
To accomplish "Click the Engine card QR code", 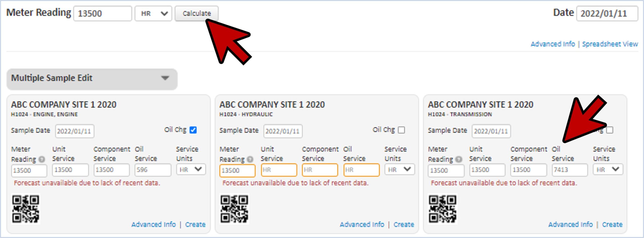I will pos(26,209).
